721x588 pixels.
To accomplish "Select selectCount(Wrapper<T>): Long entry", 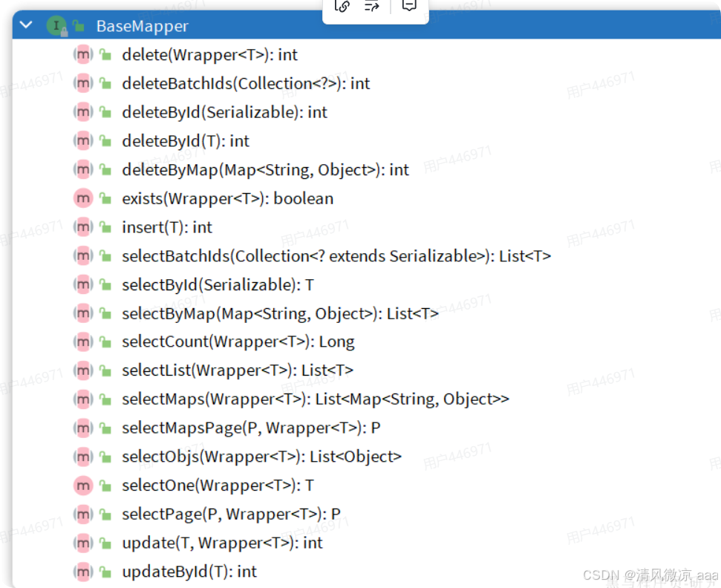I will tap(238, 342).
